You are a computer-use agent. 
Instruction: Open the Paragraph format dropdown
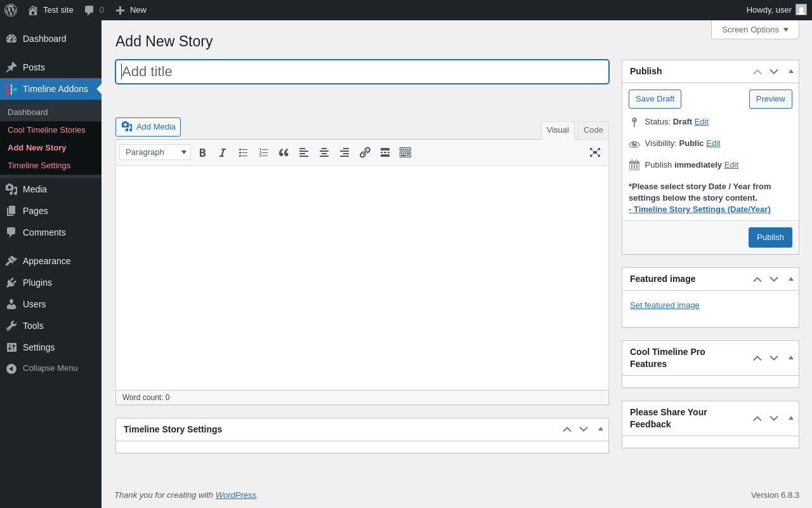[155, 152]
